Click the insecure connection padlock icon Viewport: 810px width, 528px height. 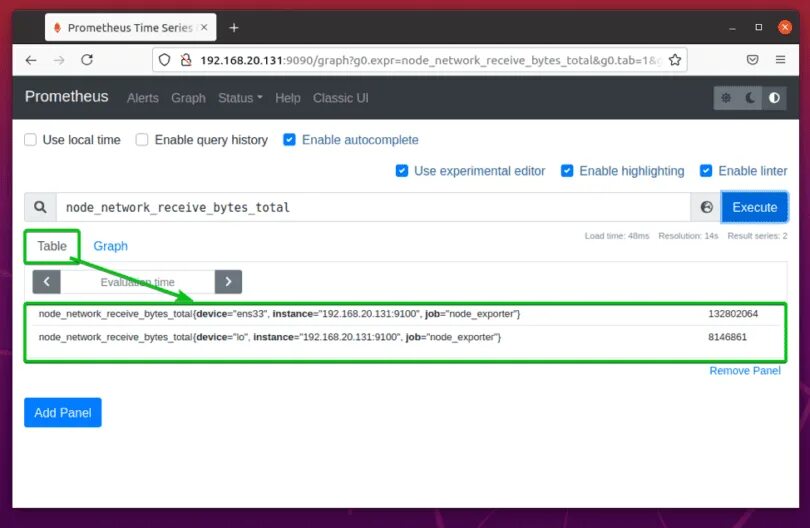185,60
